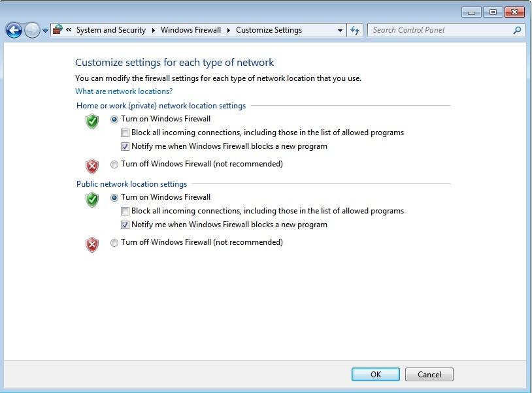Confirm settings with the OK button
Image resolution: width=532 pixels, height=393 pixels.
click(376, 374)
